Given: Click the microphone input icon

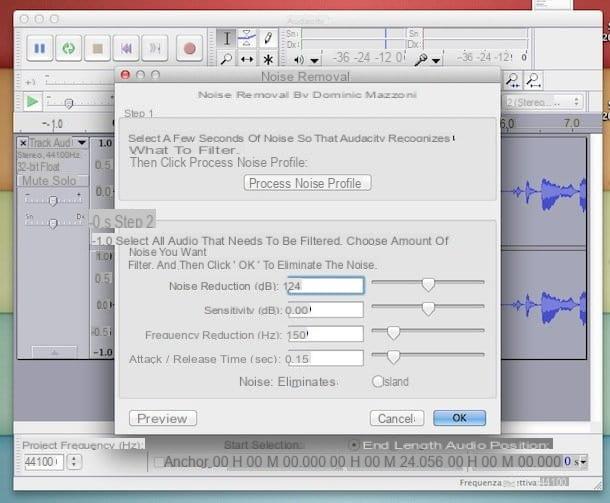Looking at the screenshot, I should [x=421, y=60].
